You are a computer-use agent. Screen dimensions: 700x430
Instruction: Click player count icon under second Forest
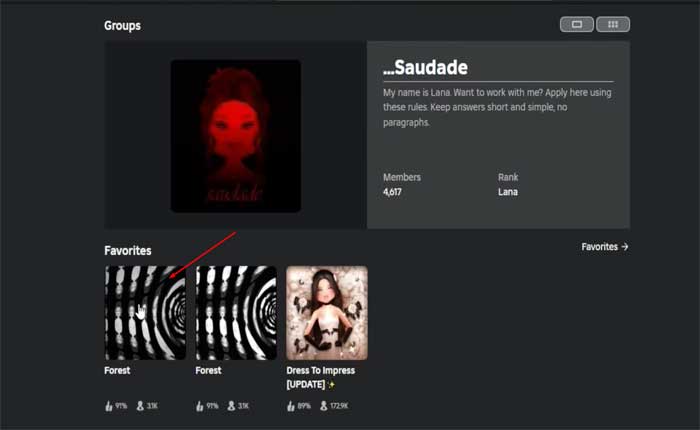(x=231, y=406)
